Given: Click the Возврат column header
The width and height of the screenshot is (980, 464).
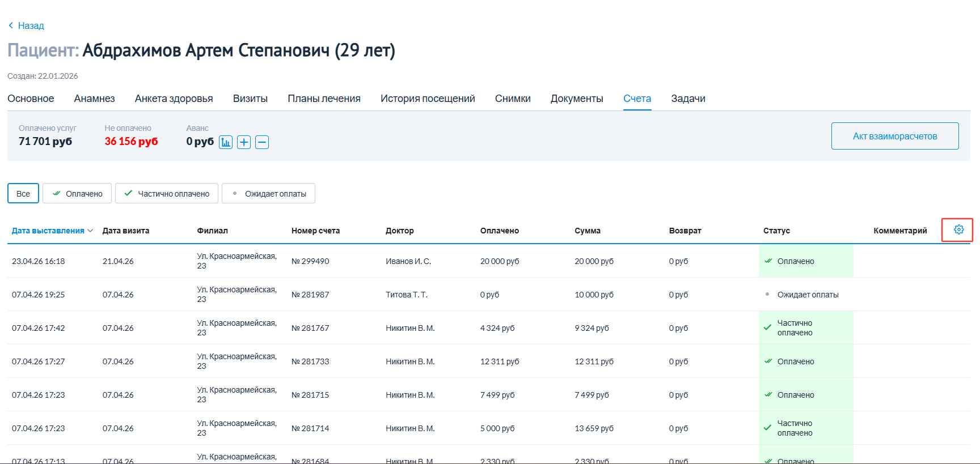Looking at the screenshot, I should pyautogui.click(x=685, y=231).
